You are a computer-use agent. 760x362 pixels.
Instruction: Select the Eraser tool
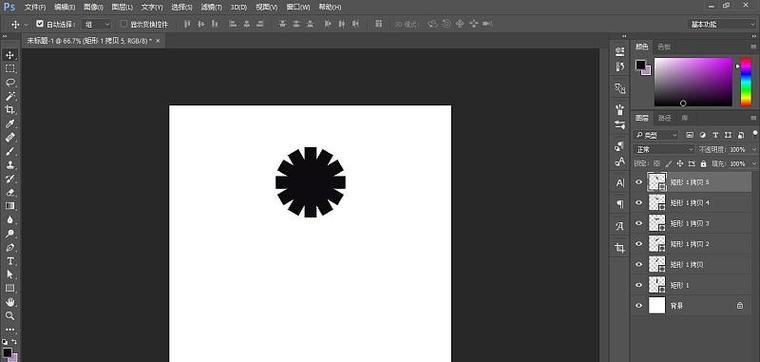[10, 192]
